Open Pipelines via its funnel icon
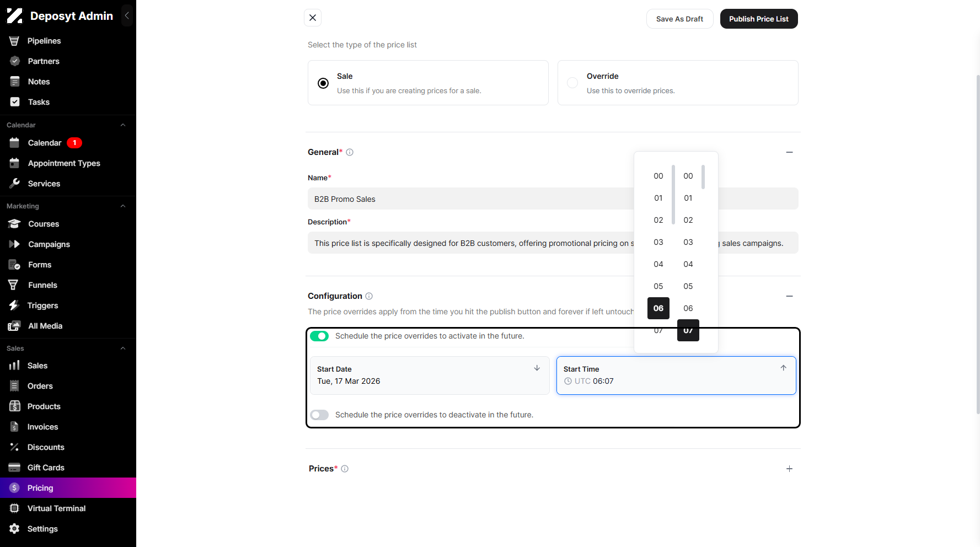The width and height of the screenshot is (980, 547). click(x=14, y=41)
